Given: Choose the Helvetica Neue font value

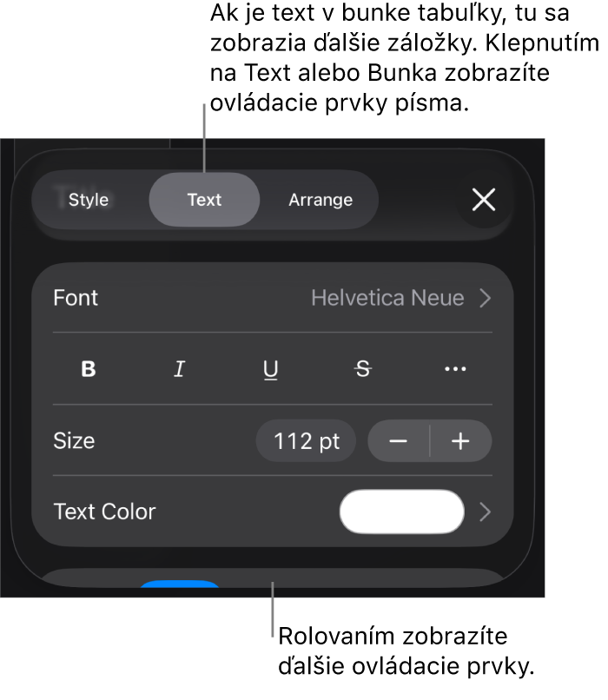Looking at the screenshot, I should pyautogui.click(x=387, y=298).
